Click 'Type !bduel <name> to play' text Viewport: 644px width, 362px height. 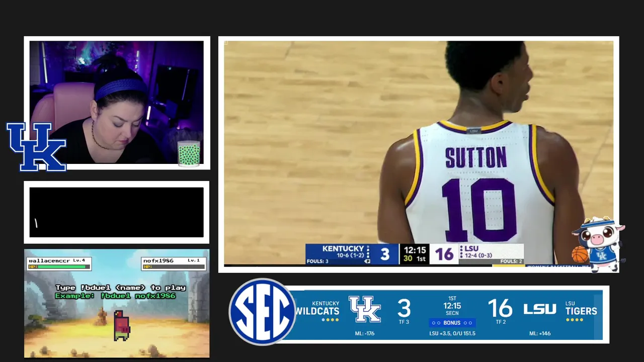tap(121, 288)
